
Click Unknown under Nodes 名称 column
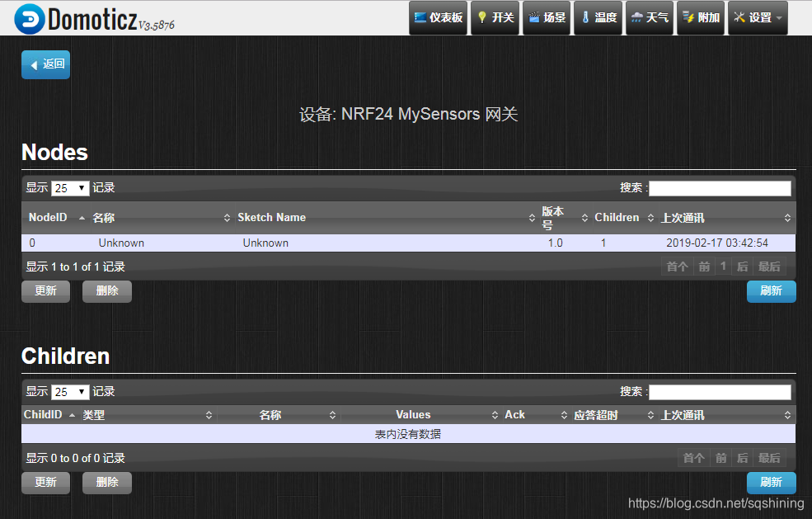point(121,243)
